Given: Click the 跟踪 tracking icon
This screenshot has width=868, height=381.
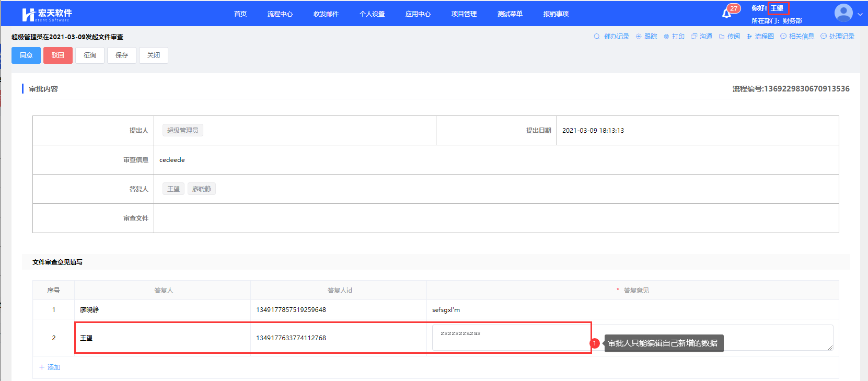Looking at the screenshot, I should click(639, 37).
